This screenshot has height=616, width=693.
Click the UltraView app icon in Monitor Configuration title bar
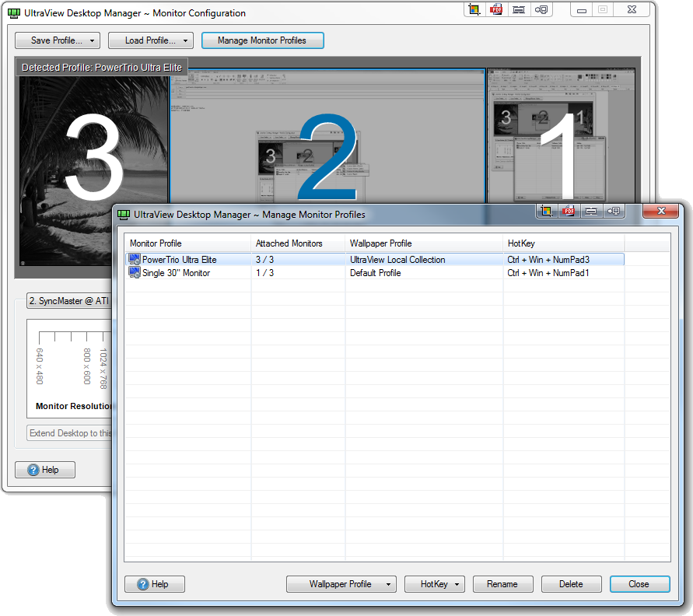[14, 13]
